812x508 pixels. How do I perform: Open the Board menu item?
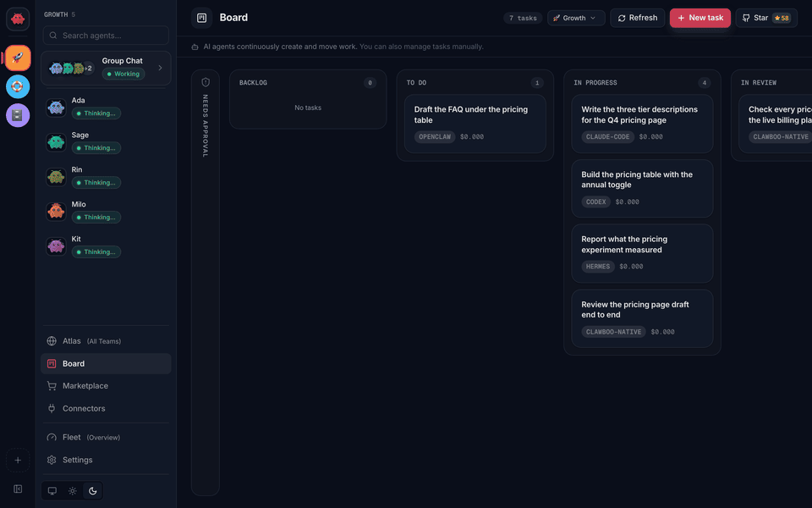click(106, 364)
